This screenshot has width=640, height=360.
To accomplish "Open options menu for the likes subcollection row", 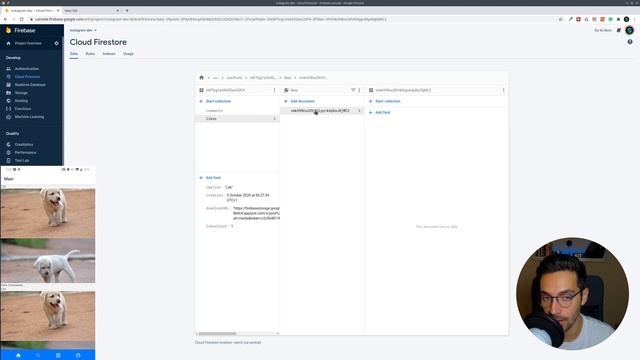I will click(274, 118).
